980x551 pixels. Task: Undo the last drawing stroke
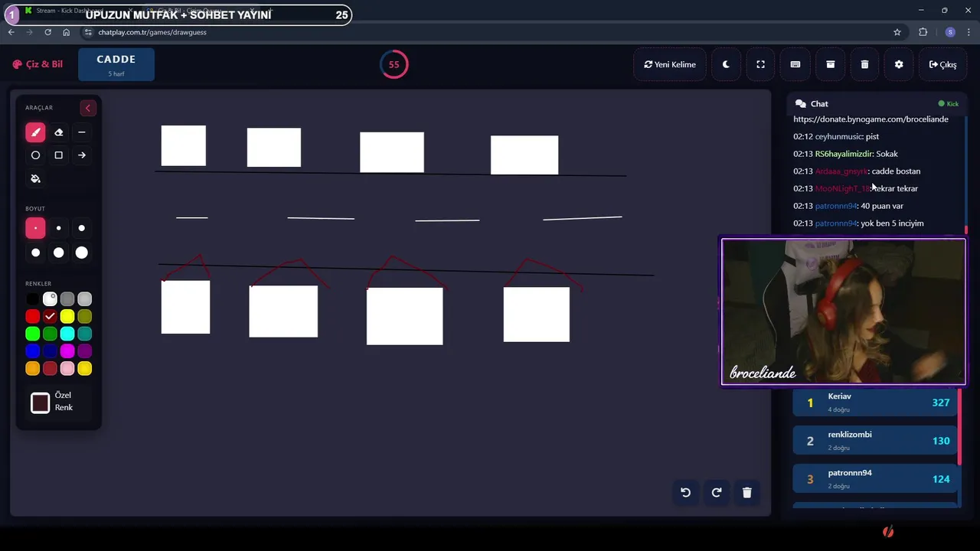tap(686, 493)
